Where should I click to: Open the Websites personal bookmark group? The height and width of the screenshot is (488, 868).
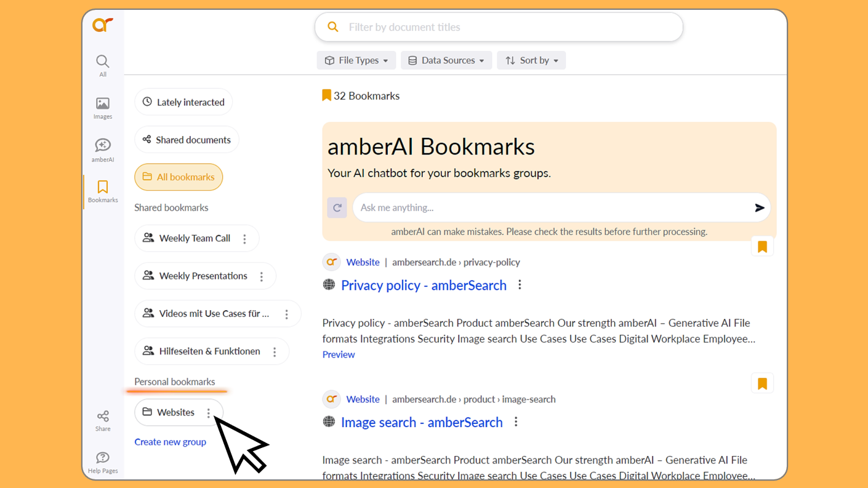click(x=175, y=412)
